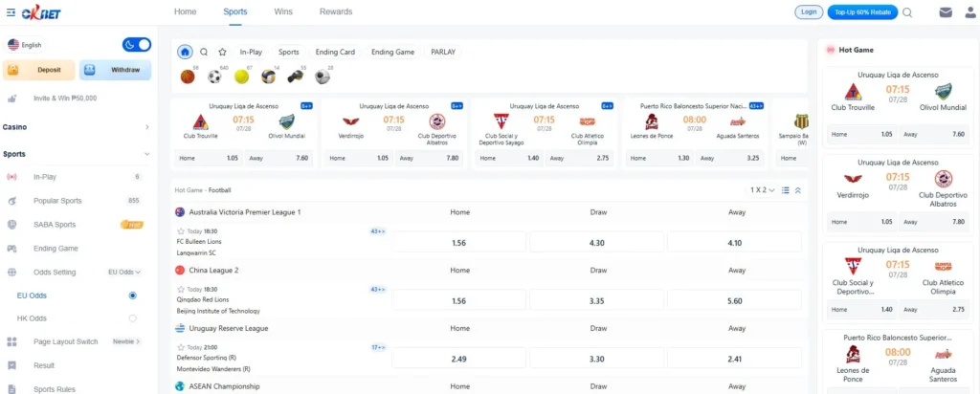Expand 43+ markets on Leones de Ponce card

coord(757,106)
